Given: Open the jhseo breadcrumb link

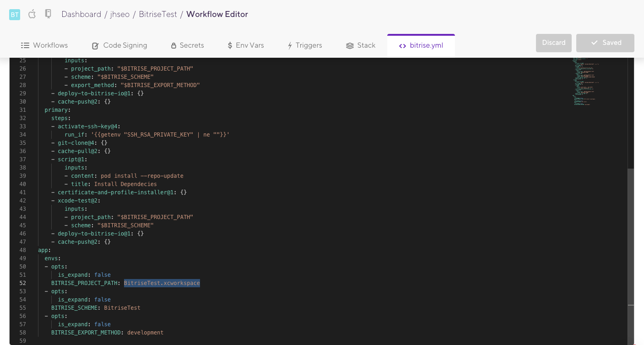Looking at the screenshot, I should (x=120, y=14).
